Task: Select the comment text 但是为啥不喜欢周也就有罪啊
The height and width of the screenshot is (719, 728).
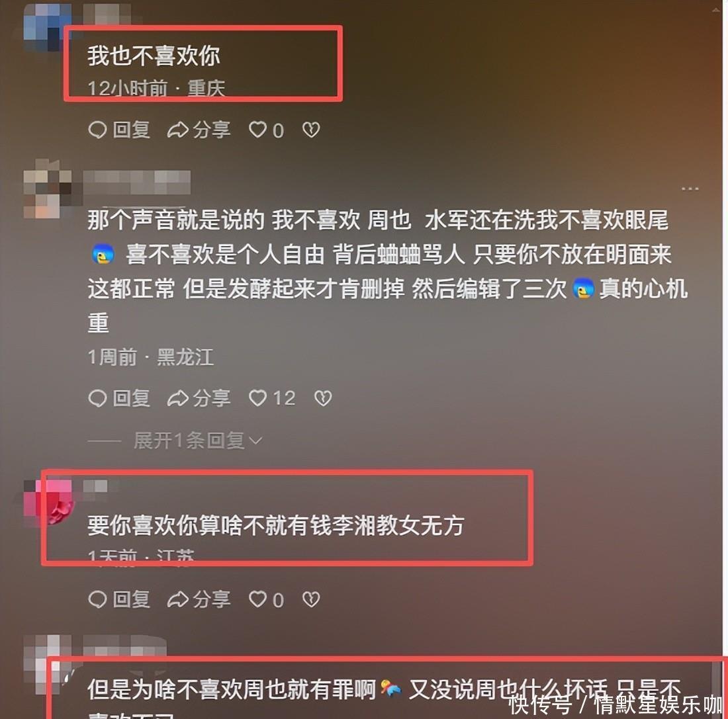Action: pyautogui.click(x=232, y=689)
